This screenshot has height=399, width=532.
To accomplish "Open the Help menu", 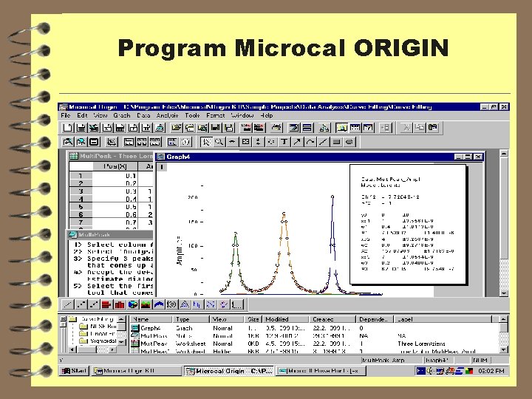I will pyautogui.click(x=267, y=115).
